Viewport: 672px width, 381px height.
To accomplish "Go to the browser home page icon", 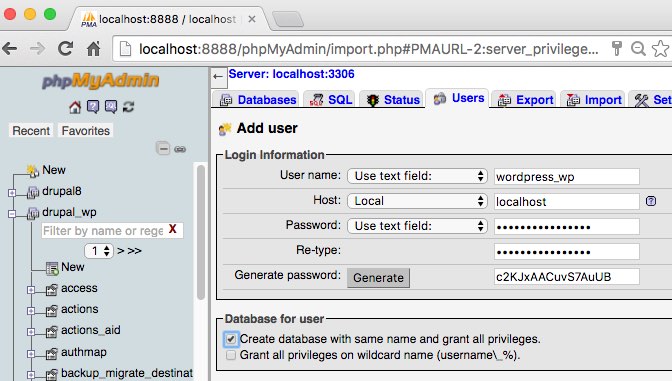I will (93, 48).
